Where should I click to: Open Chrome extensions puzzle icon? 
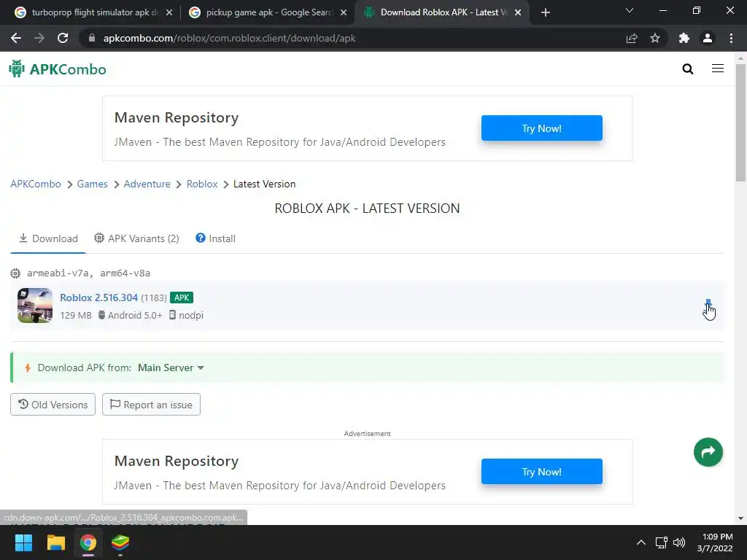pyautogui.click(x=684, y=38)
